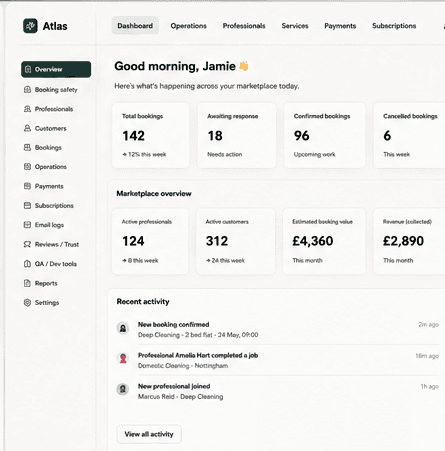Open the New professional joined activity
This screenshot has width=445, height=451.
(x=277, y=391)
